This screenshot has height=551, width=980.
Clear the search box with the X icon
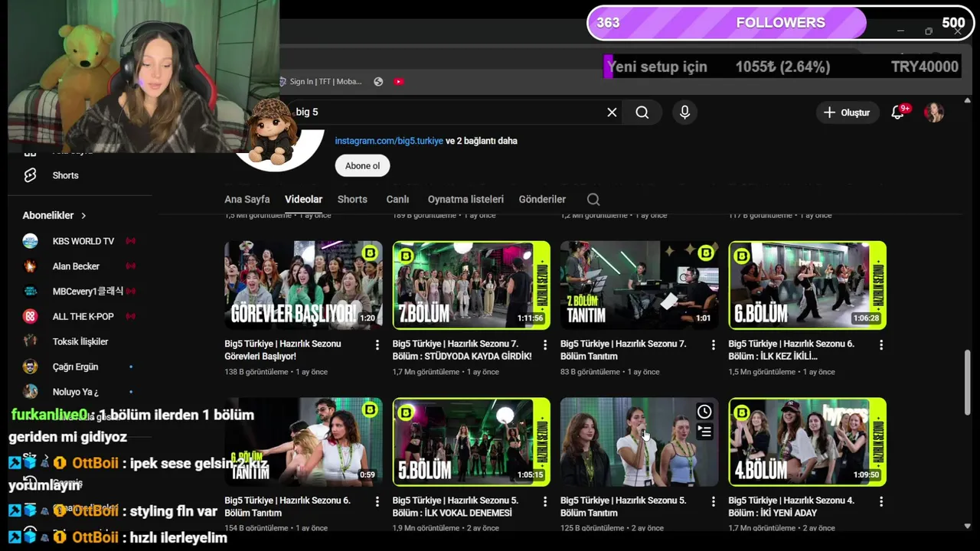coord(612,112)
